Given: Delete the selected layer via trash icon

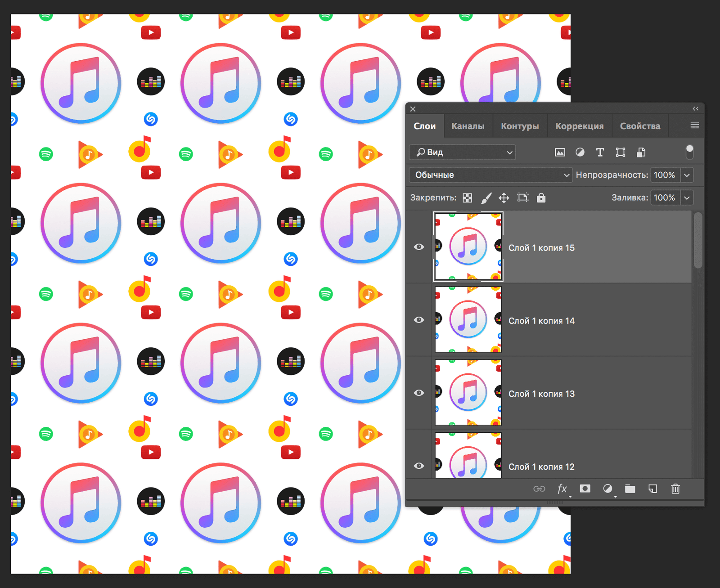Looking at the screenshot, I should coord(675,489).
